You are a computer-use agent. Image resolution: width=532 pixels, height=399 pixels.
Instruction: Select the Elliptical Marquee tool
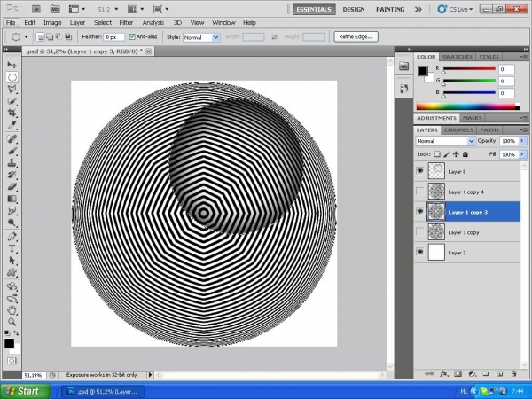[12, 77]
